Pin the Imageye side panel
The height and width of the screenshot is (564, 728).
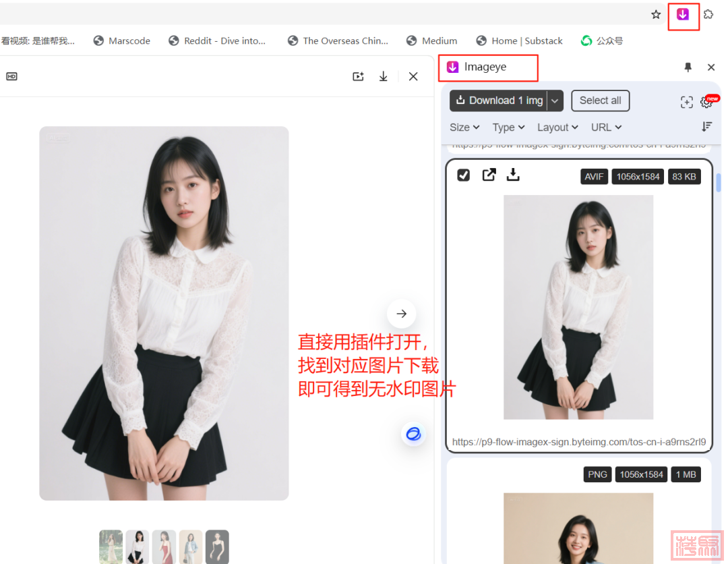pyautogui.click(x=688, y=67)
